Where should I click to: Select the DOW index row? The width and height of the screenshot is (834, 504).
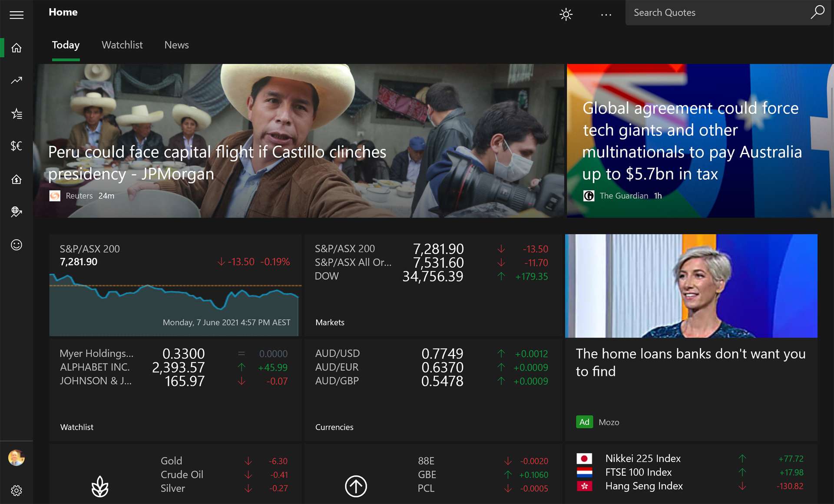tap(431, 276)
